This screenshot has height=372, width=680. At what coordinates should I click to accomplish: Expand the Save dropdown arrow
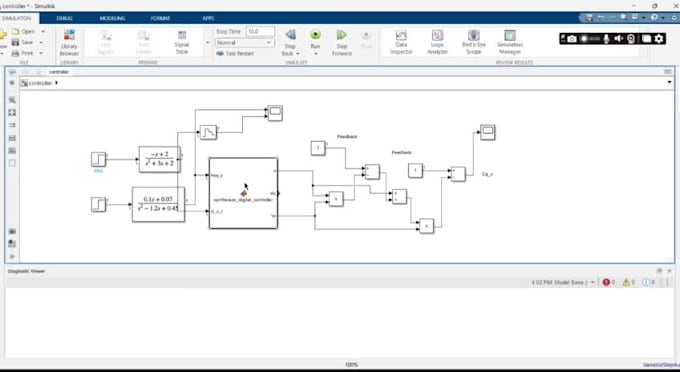[x=41, y=42]
